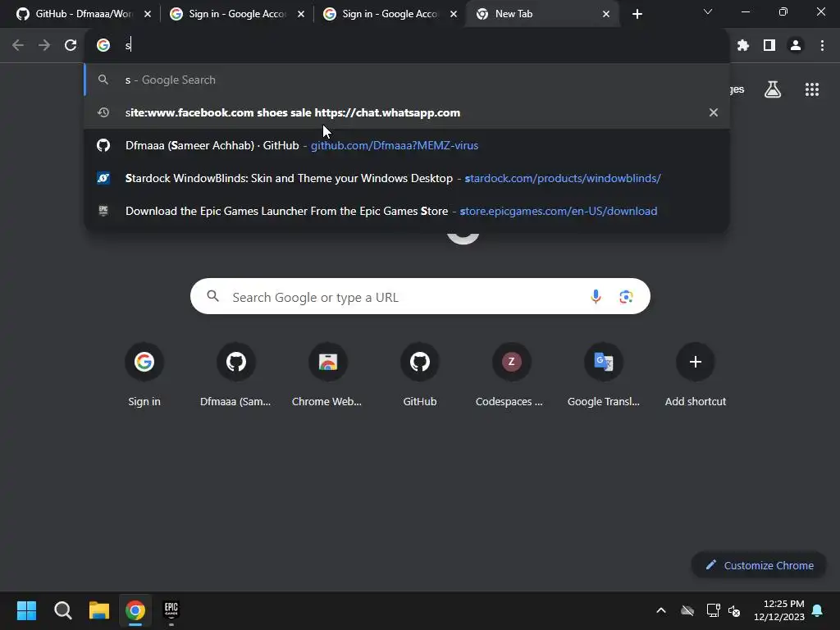Open the Dfmaaa (Sam... shortcut tile
The height and width of the screenshot is (630, 840).
pos(235,375)
